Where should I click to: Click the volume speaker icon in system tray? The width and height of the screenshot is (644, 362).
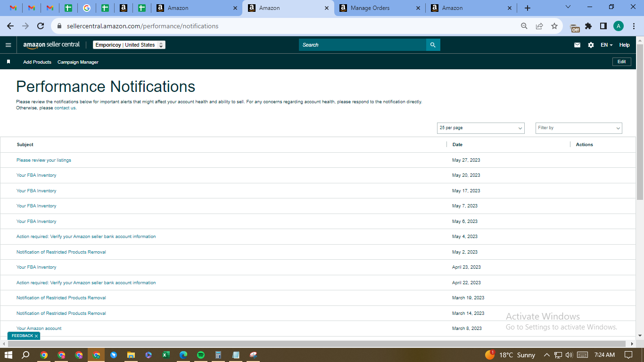569,355
